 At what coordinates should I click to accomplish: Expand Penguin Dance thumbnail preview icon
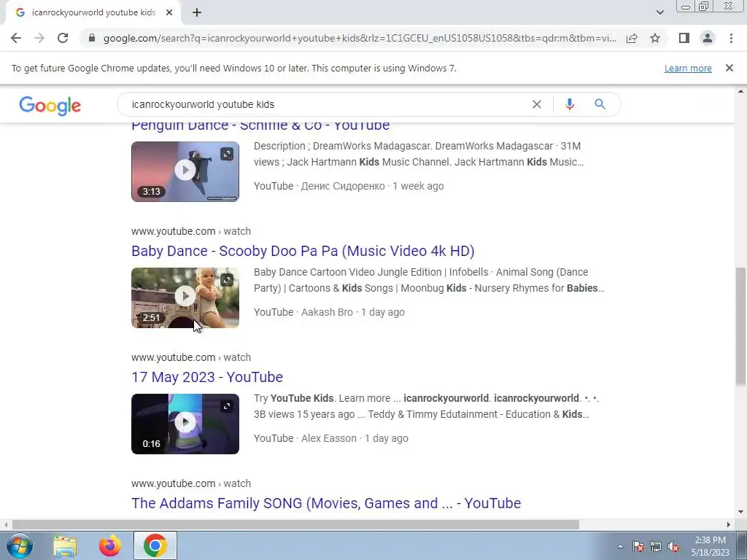tap(227, 153)
